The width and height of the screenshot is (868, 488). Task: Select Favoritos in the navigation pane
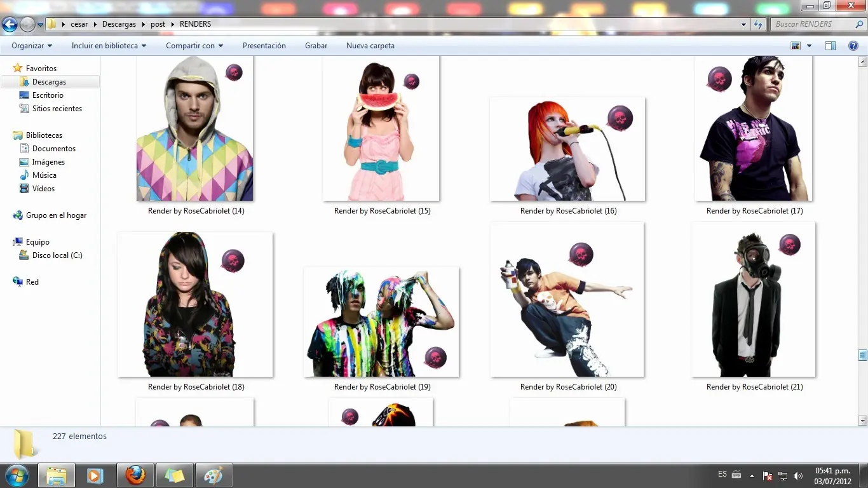[41, 69]
